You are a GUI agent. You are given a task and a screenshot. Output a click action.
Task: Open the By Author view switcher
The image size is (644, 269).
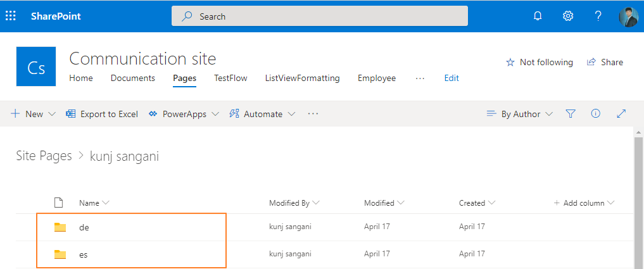click(x=519, y=114)
